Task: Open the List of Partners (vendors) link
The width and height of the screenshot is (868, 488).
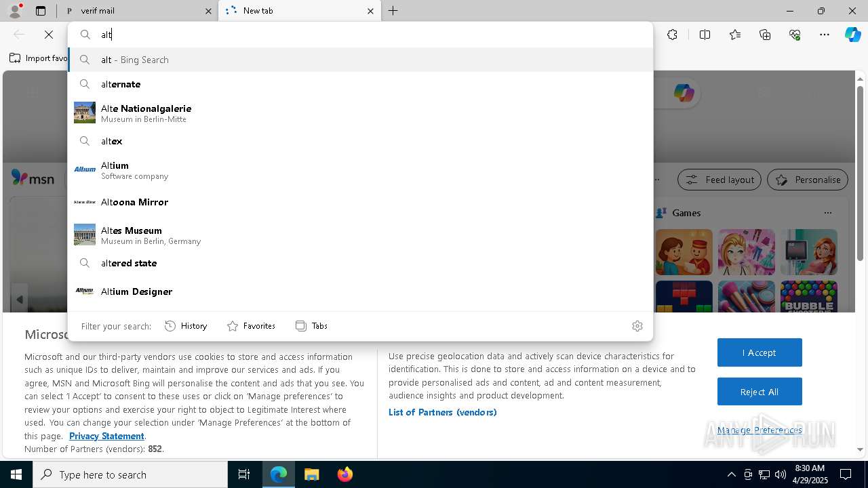Action: click(x=443, y=412)
